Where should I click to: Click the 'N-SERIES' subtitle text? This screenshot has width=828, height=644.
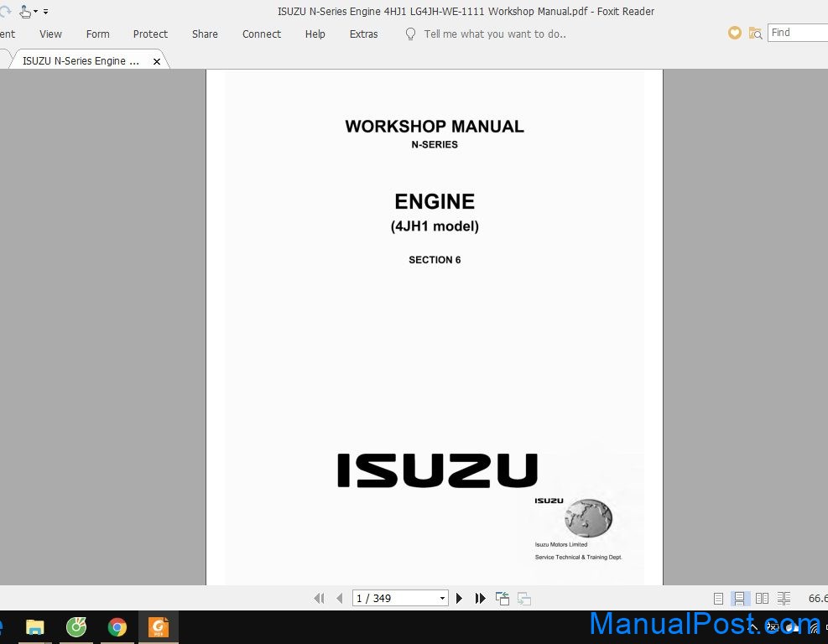pos(435,144)
